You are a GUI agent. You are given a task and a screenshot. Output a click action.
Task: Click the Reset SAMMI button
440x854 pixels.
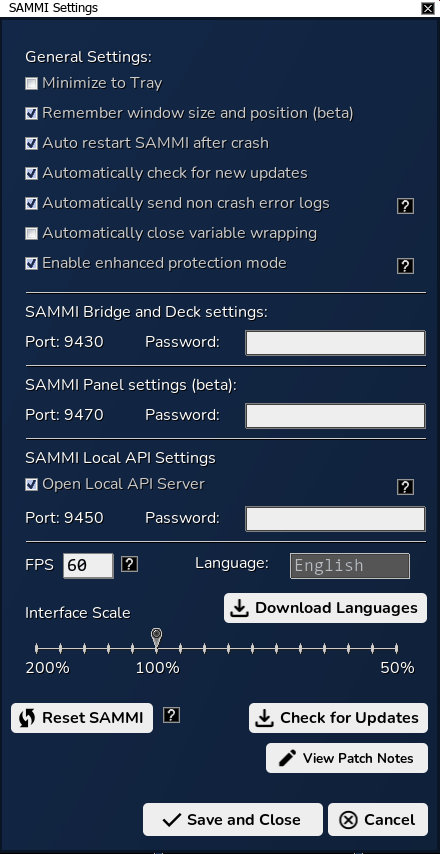[82, 718]
